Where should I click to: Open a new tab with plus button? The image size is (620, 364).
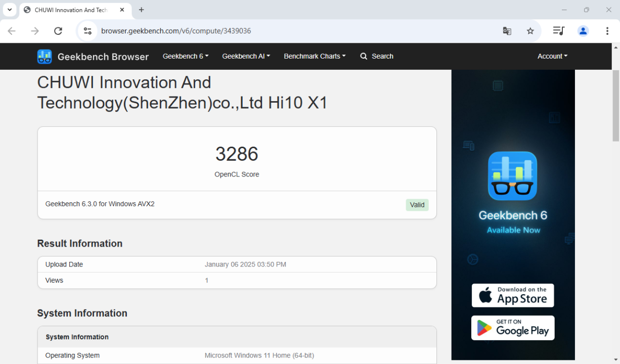(141, 10)
